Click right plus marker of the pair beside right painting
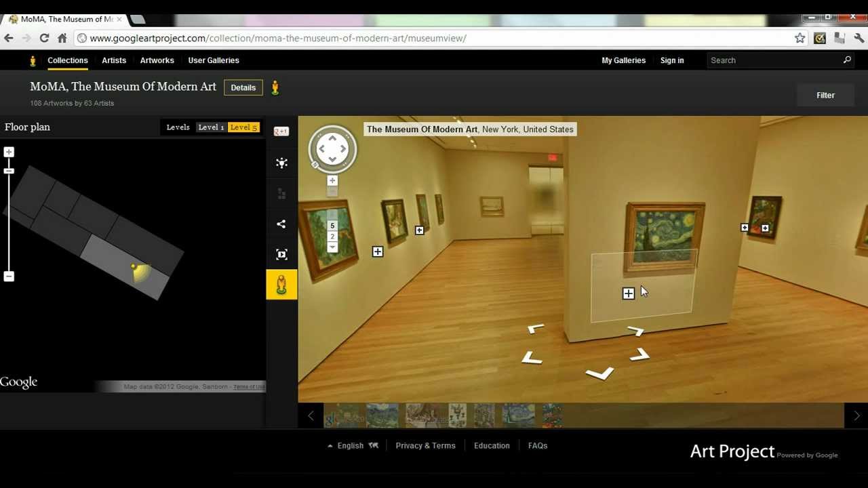Viewport: 868px width, 488px height. (x=765, y=228)
